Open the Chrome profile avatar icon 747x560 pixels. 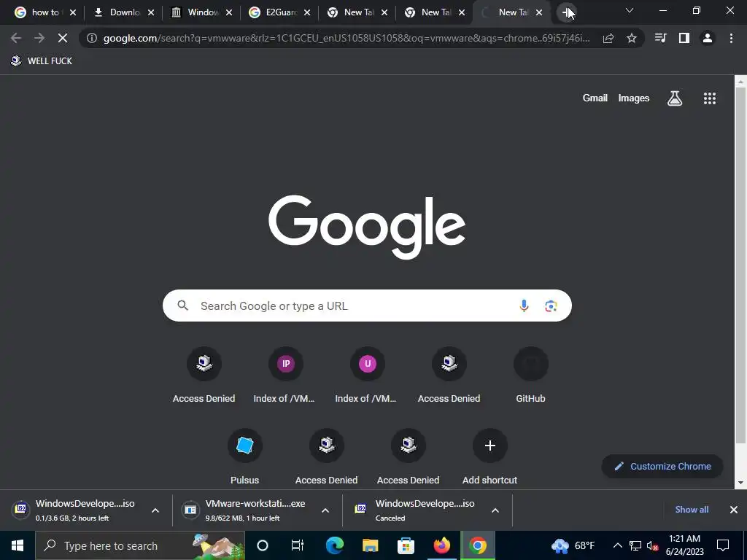[x=708, y=38]
